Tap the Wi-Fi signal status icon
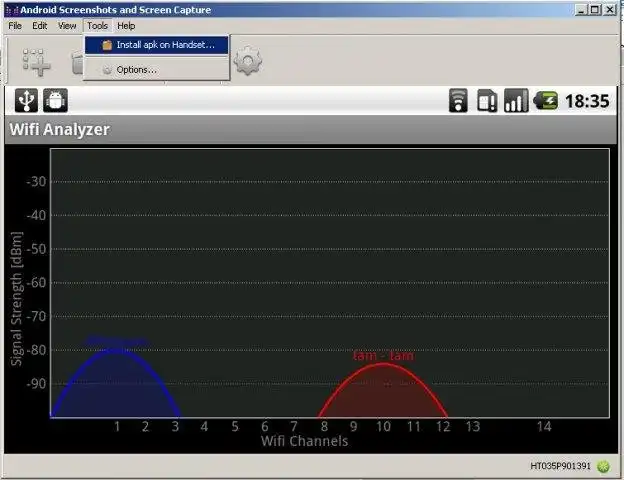Screen dimensions: 624x480 coord(458,100)
